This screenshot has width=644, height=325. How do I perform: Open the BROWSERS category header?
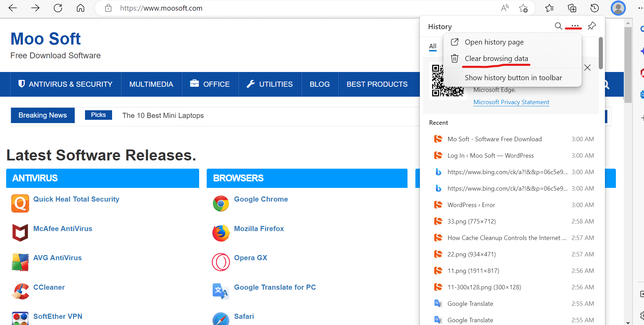point(307,178)
